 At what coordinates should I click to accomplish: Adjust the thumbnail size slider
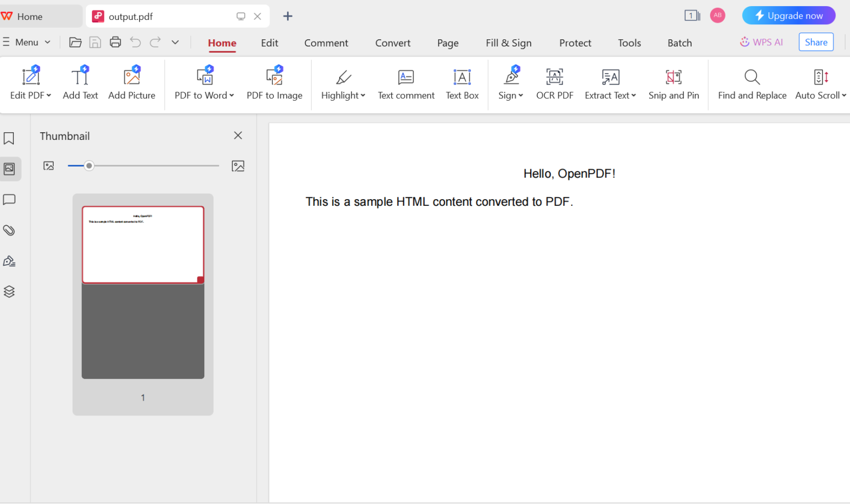pyautogui.click(x=89, y=165)
